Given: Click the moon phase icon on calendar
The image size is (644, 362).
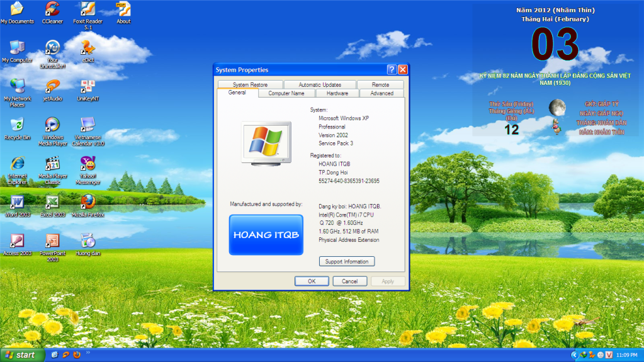Looking at the screenshot, I should coord(557,108).
